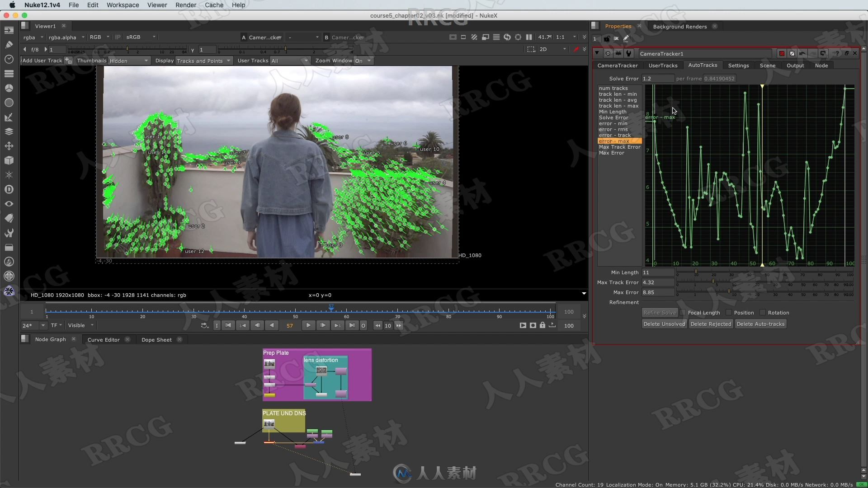Open the Display Tracks and Points dropdown
Viewport: 868px width, 488px height.
(x=203, y=61)
